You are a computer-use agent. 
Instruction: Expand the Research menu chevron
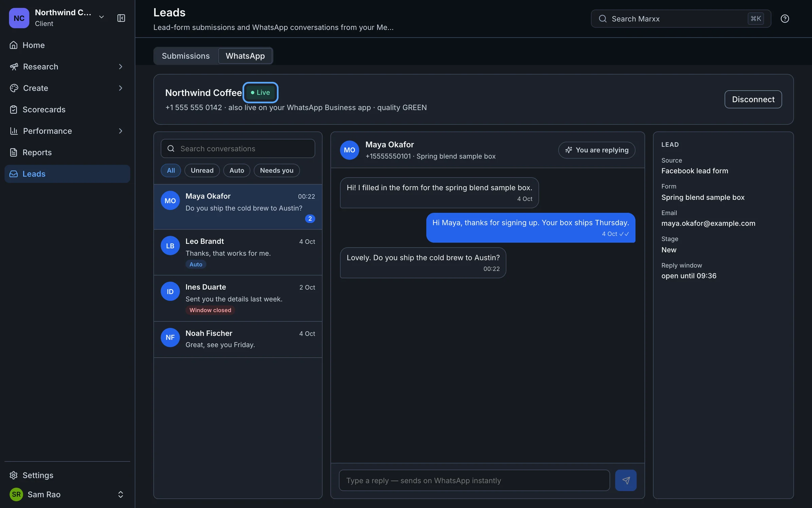pos(120,67)
